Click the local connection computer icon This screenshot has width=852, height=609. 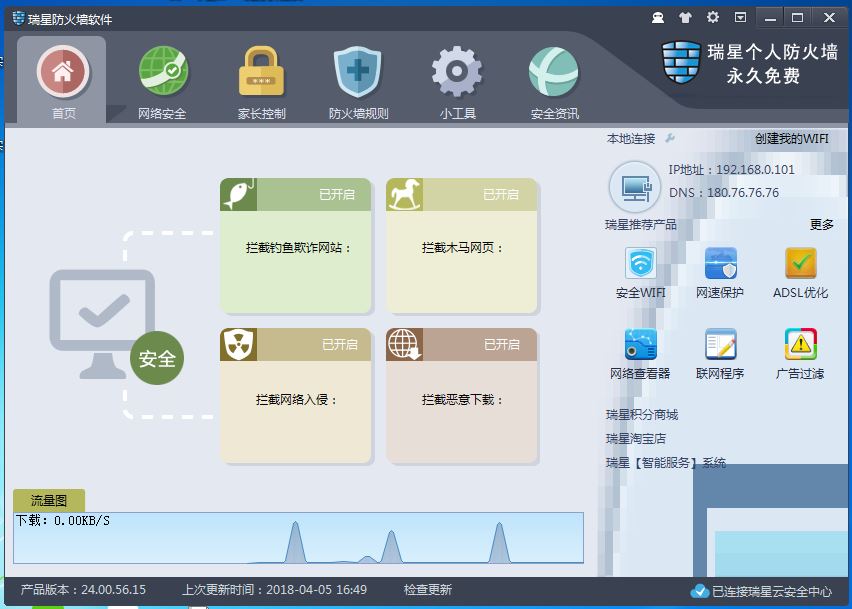[x=634, y=188]
